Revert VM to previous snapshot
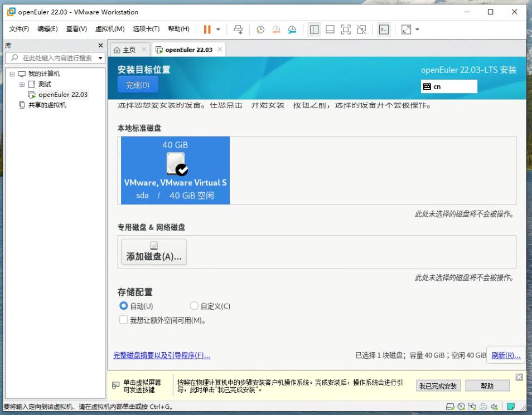532x415 pixels. click(x=276, y=30)
